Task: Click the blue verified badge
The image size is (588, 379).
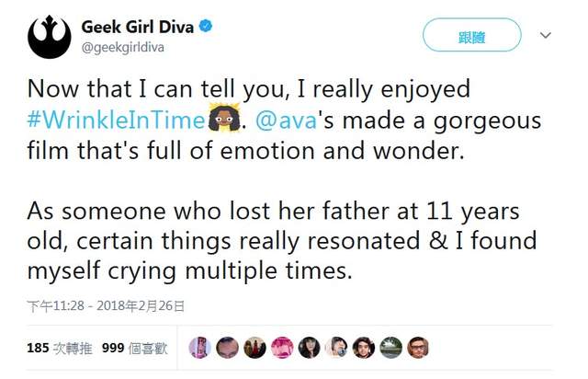Action: pos(207,27)
